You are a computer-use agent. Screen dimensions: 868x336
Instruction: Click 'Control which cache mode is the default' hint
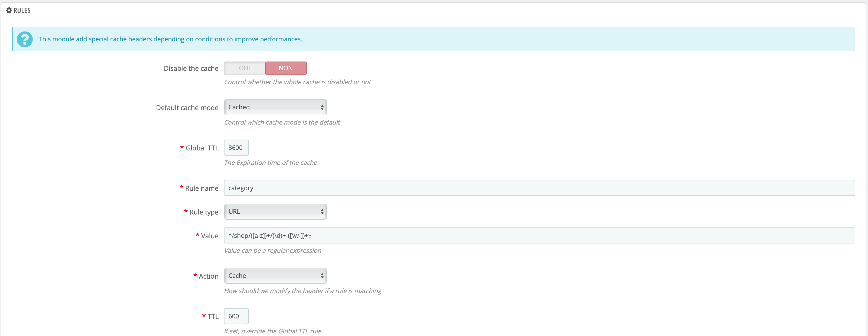coord(282,122)
